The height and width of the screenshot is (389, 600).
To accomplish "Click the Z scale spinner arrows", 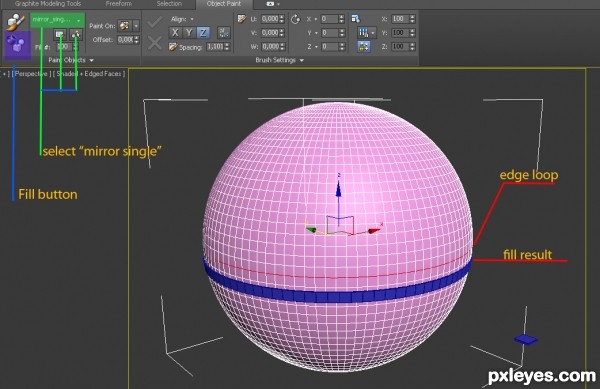I will pos(412,47).
